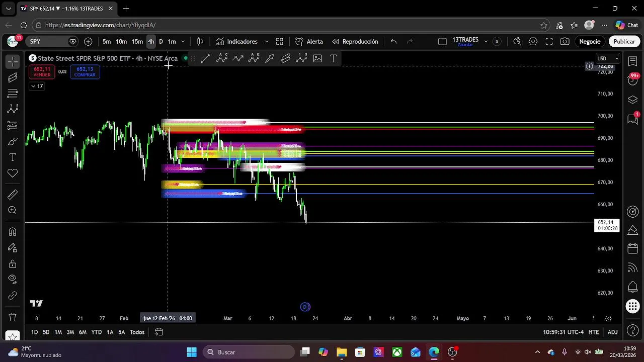Image resolution: width=644 pixels, height=362 pixels.
Task: Toggle the ADJ adjusted data option
Action: 612,332
